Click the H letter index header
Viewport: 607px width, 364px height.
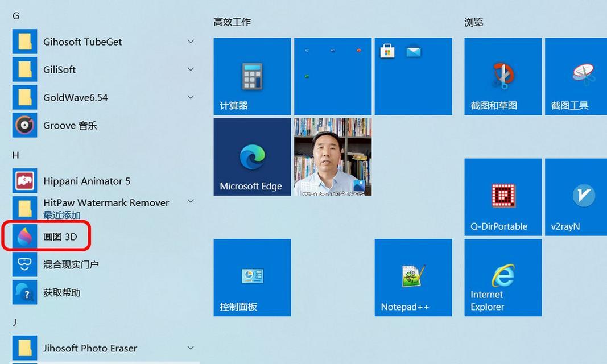pos(16,155)
